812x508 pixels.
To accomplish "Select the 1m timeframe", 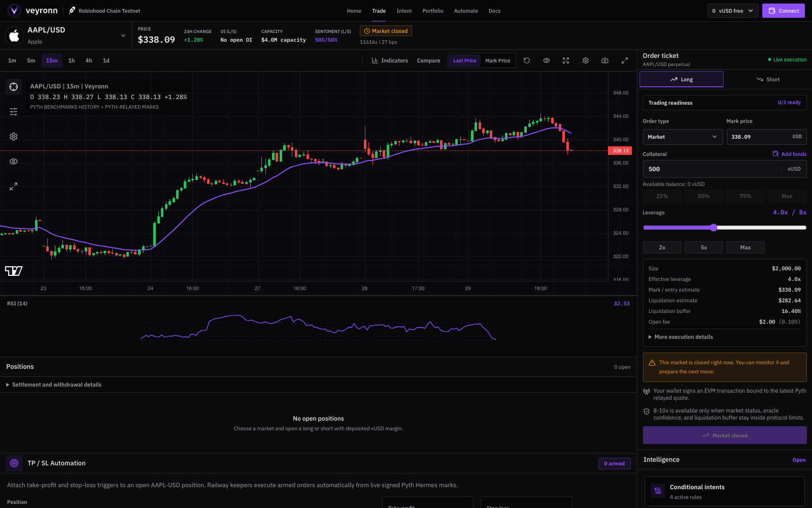I will coord(12,60).
